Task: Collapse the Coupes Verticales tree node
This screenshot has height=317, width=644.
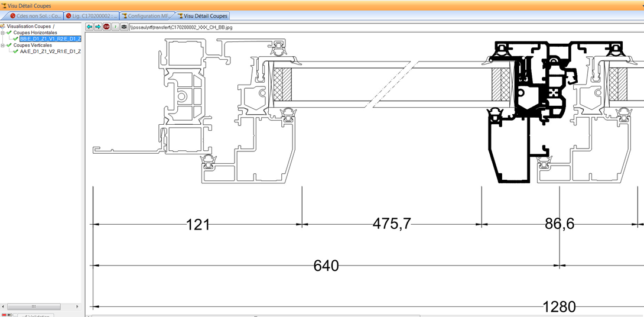Action: pos(3,45)
